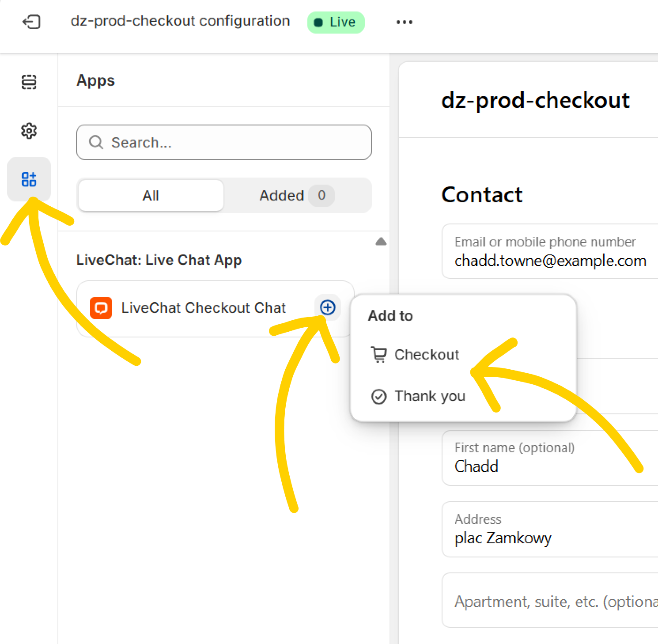
Task: Open the Sections sidebar icon
Action: coord(29,82)
